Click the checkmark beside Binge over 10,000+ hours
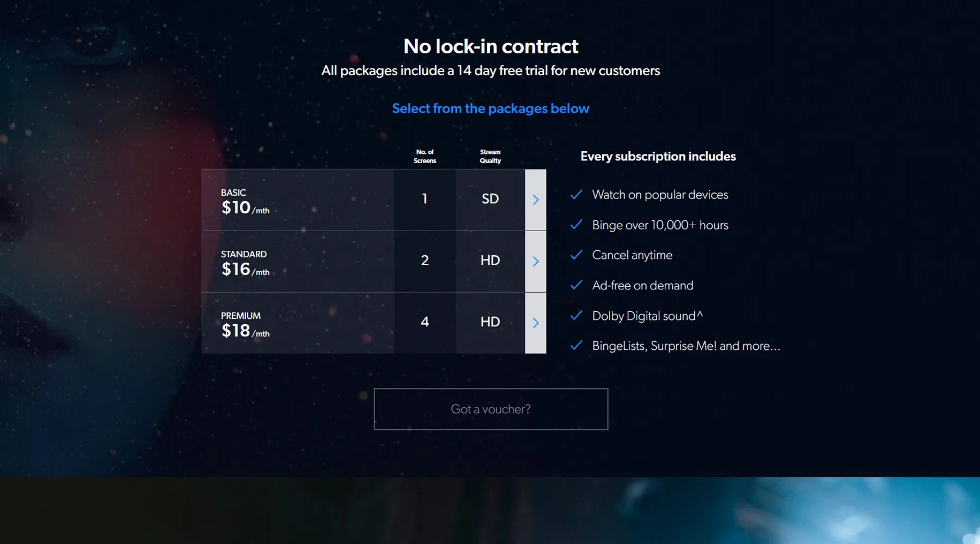Image resolution: width=980 pixels, height=544 pixels. (576, 225)
